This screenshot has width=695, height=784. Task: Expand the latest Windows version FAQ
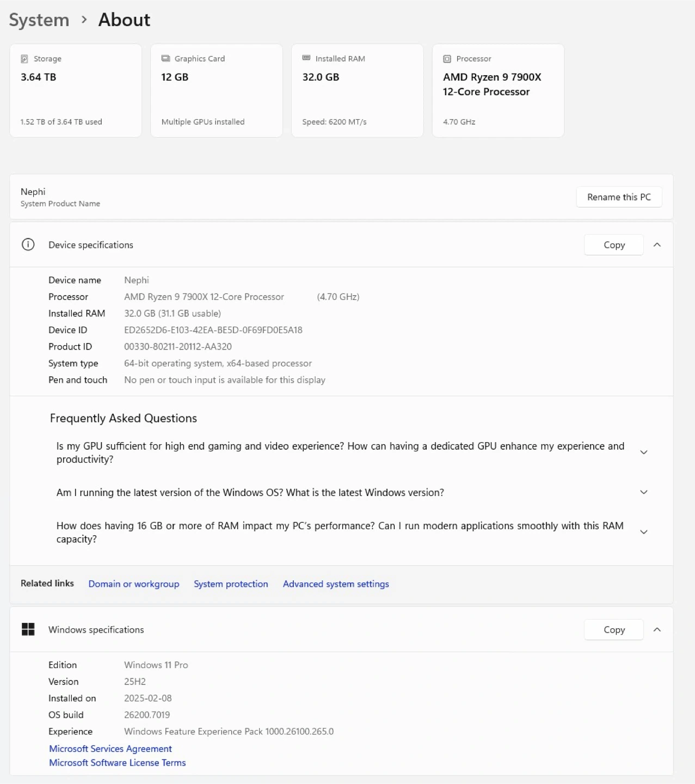click(643, 492)
